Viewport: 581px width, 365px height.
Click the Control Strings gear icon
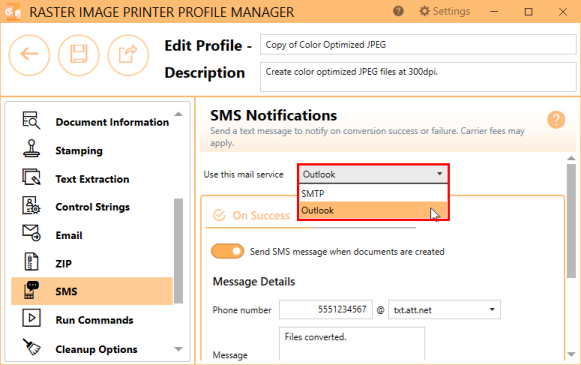click(x=31, y=206)
